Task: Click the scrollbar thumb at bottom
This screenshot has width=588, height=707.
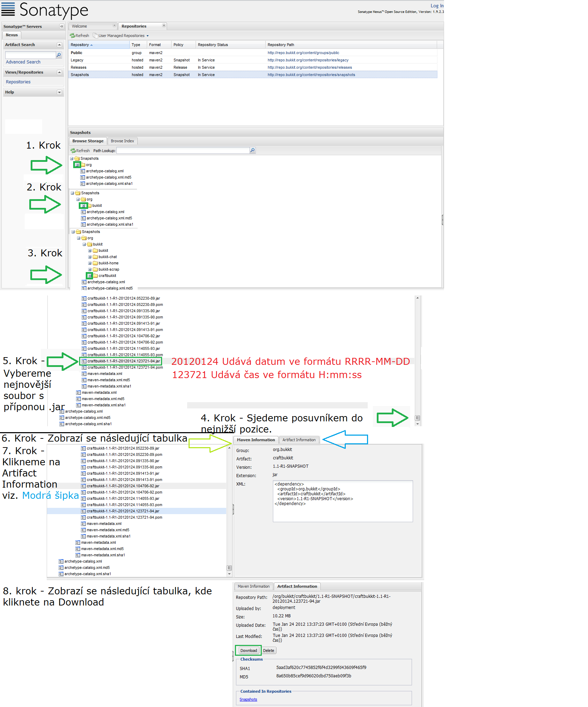Action: pos(417,418)
